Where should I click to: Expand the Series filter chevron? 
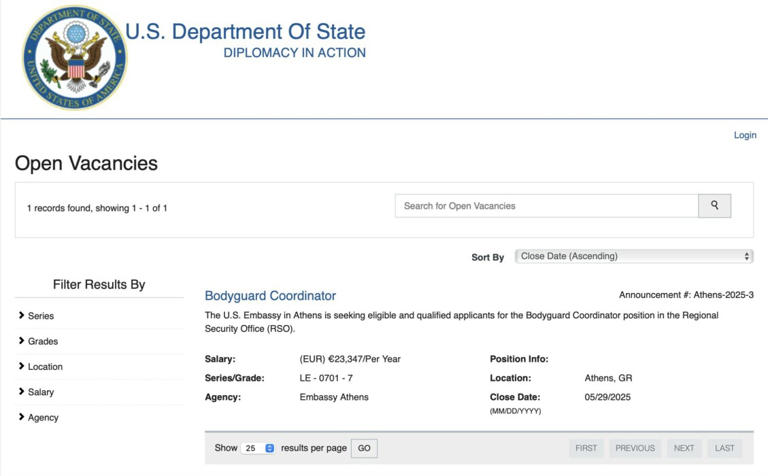(x=21, y=316)
